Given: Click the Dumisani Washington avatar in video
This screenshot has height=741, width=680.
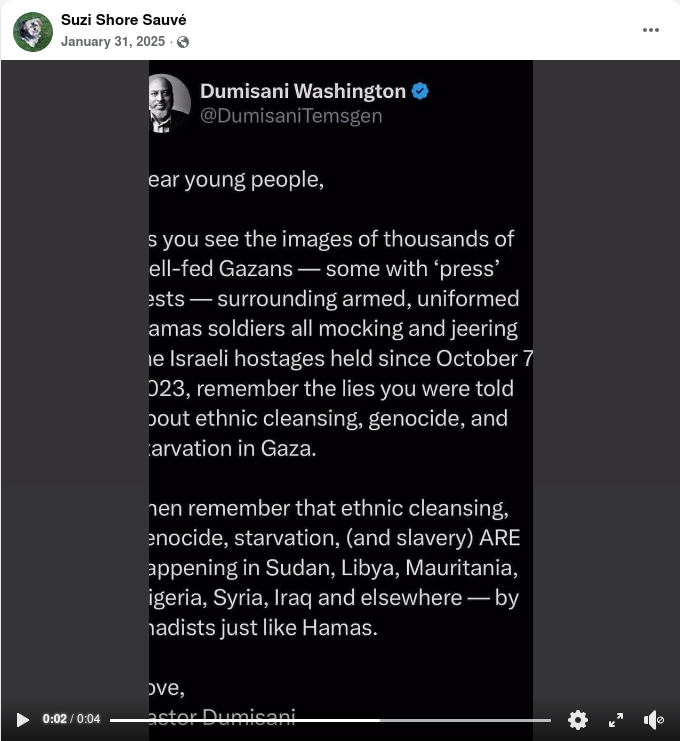Looking at the screenshot, I should tap(170, 103).
